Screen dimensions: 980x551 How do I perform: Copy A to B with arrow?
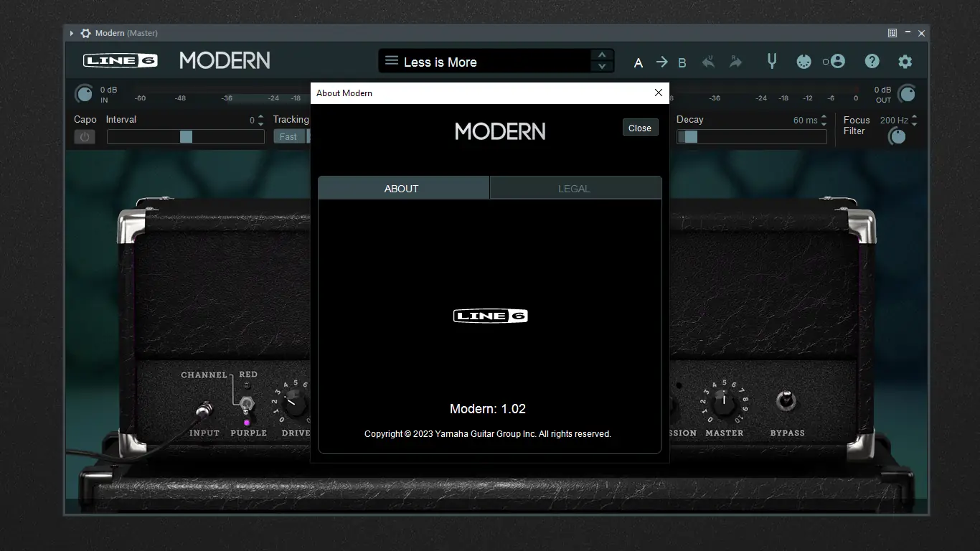pyautogui.click(x=661, y=62)
